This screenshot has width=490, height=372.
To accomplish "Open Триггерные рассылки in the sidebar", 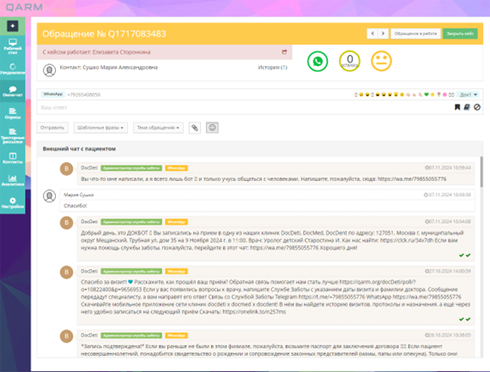I will click(12, 135).
